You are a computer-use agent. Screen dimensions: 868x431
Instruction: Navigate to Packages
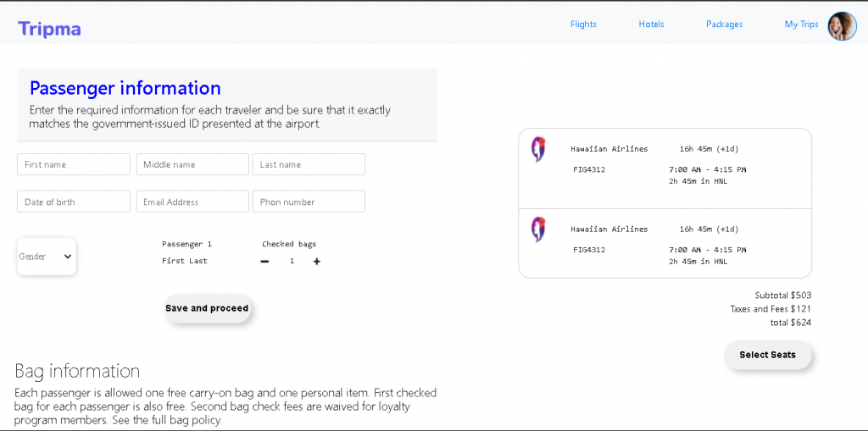tap(724, 25)
